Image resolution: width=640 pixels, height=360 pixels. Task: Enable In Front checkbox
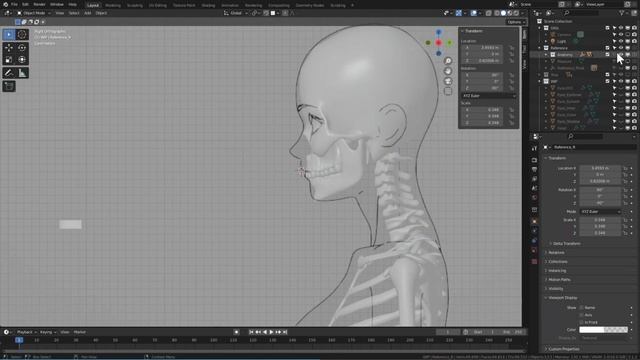[581, 322]
